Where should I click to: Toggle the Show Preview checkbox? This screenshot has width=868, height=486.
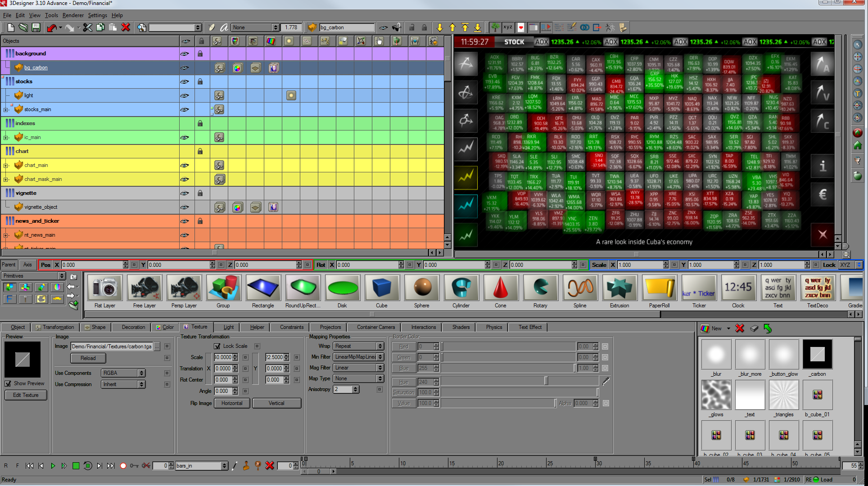pyautogui.click(x=8, y=383)
